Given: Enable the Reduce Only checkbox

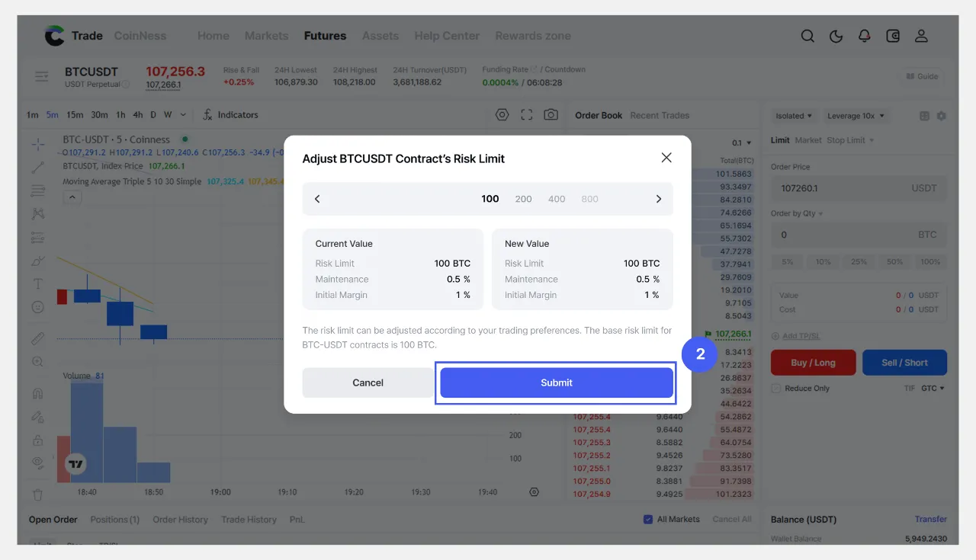Looking at the screenshot, I should 776,389.
